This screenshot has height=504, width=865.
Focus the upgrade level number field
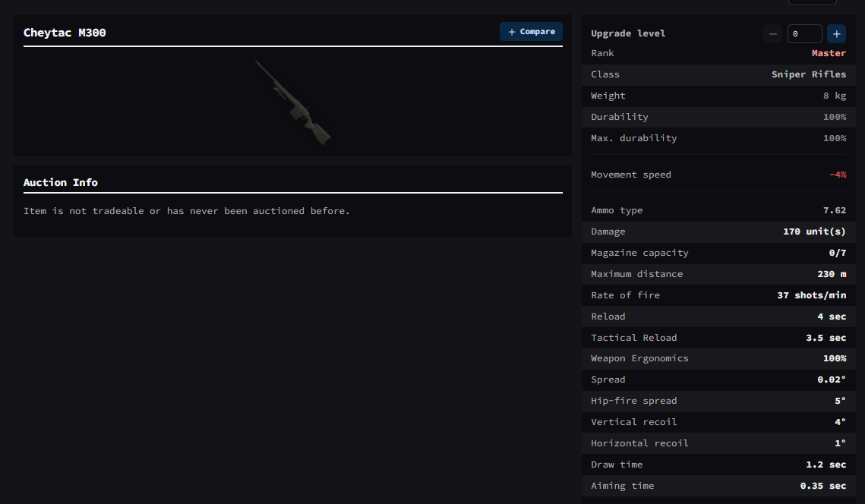[x=804, y=33]
